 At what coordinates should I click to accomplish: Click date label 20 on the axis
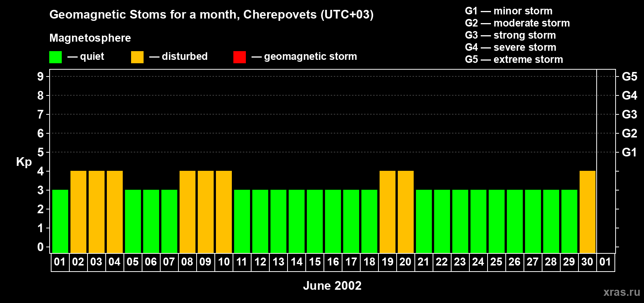pyautogui.click(x=405, y=262)
